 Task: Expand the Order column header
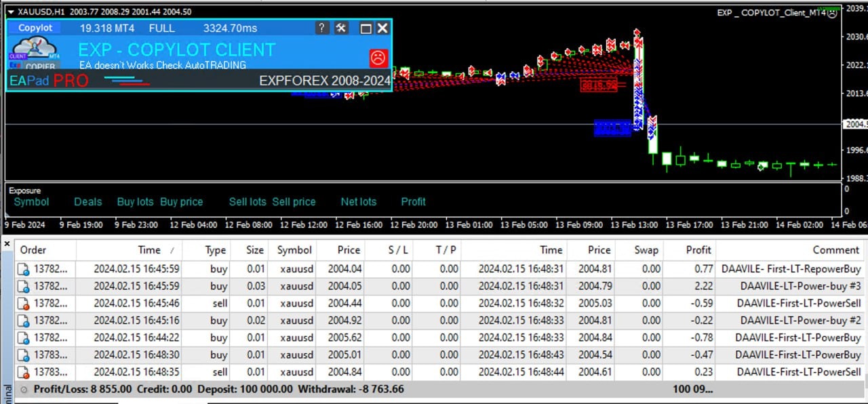coord(33,249)
